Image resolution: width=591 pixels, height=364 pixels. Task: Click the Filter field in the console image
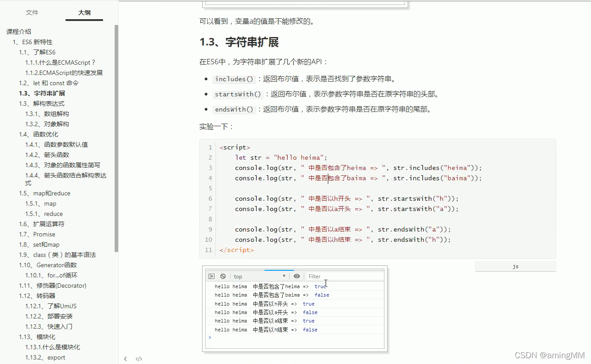[x=344, y=276]
